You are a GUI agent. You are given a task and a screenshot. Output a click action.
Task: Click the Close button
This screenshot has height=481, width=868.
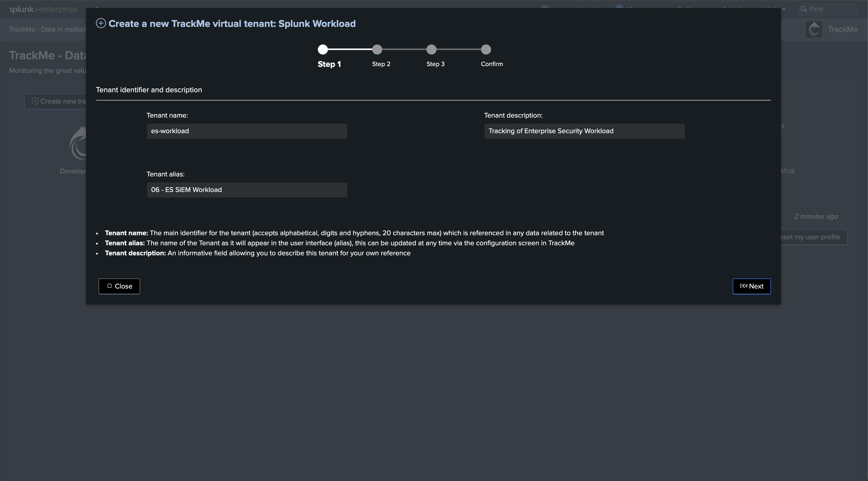pos(119,286)
